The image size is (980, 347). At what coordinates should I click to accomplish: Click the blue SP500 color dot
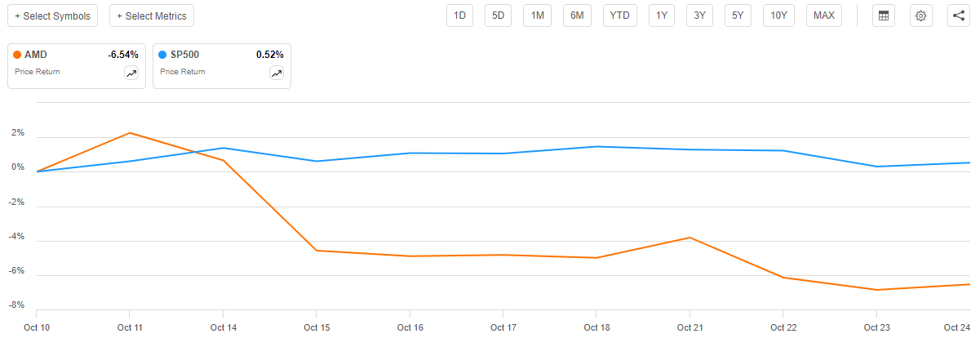click(x=162, y=55)
